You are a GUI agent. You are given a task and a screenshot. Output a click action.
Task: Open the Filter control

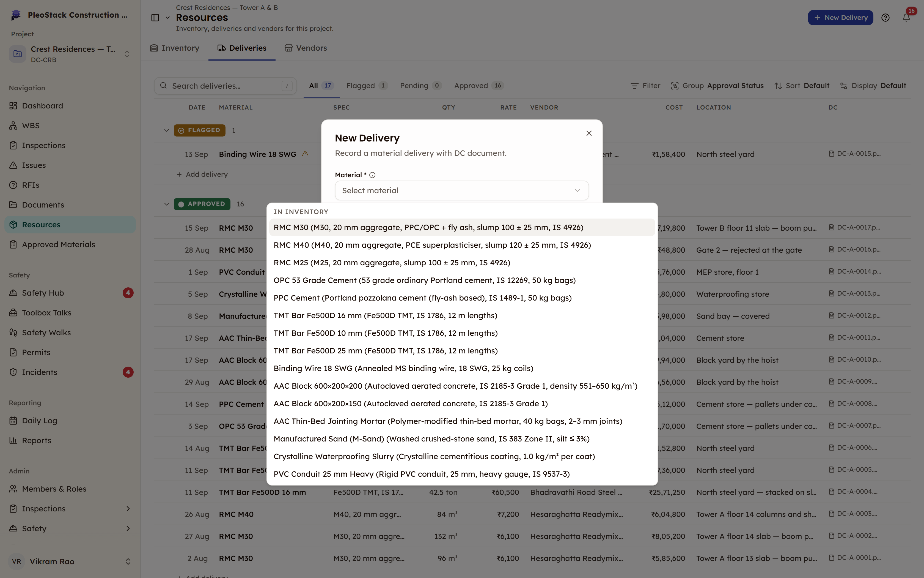pos(645,86)
